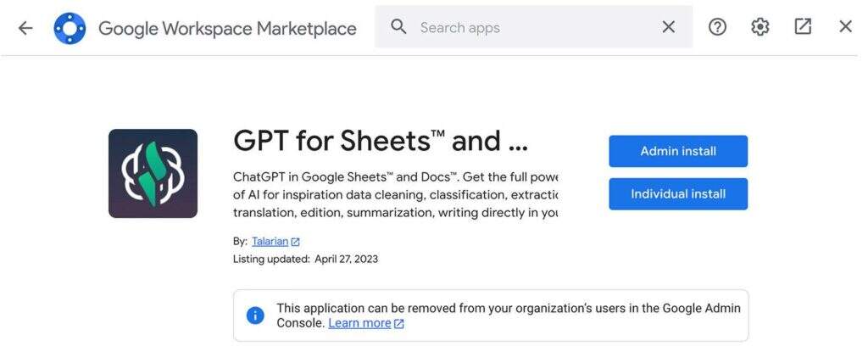Click external-link icon beside Talarian
The image size is (868, 352).
pos(295,242)
